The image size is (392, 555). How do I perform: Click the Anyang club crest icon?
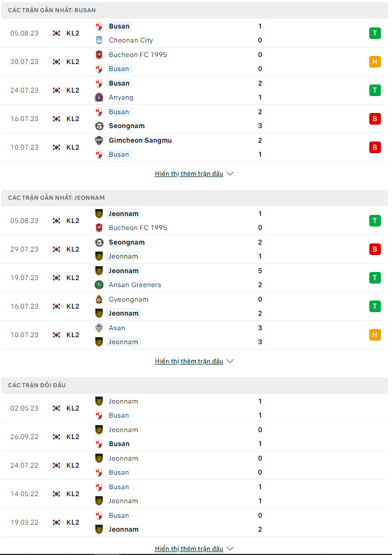(99, 97)
